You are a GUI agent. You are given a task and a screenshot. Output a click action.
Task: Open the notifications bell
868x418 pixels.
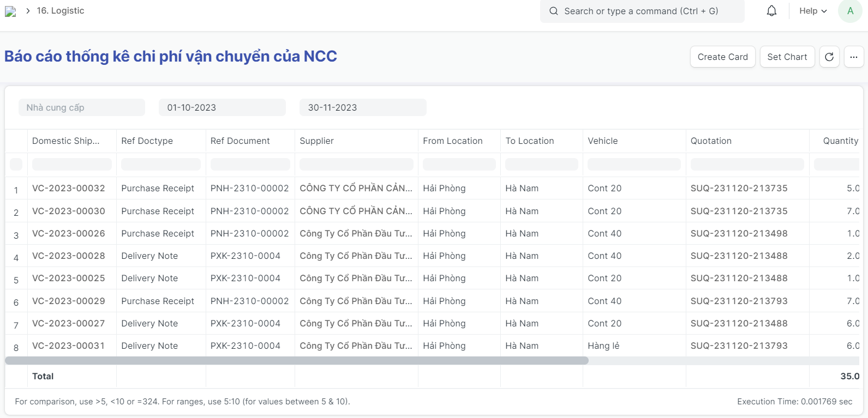[771, 11]
